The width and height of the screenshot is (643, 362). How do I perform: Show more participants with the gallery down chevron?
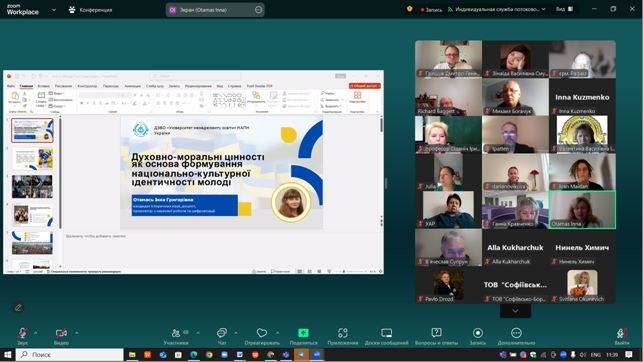tap(515, 311)
